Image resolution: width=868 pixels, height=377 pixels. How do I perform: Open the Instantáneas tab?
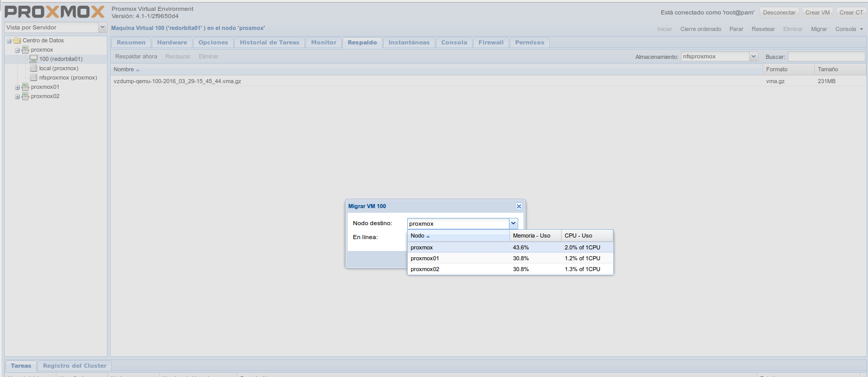[x=409, y=42]
